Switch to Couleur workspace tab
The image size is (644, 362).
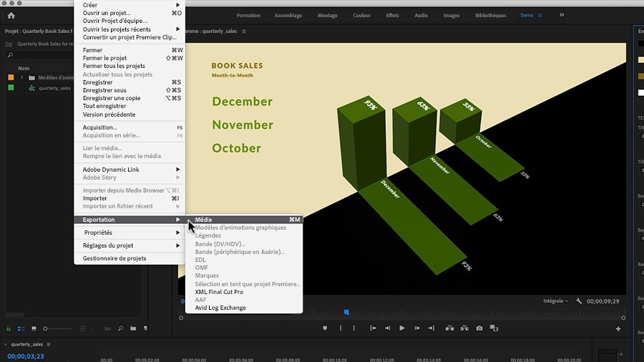(x=361, y=15)
